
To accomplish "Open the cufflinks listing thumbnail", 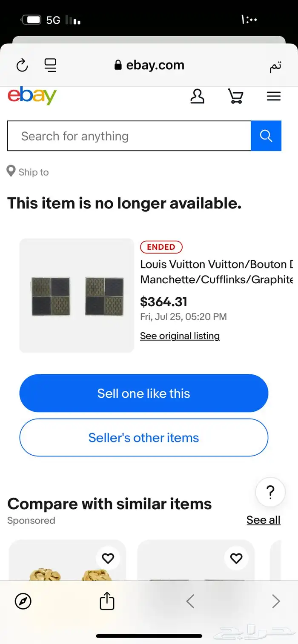I will [77, 296].
